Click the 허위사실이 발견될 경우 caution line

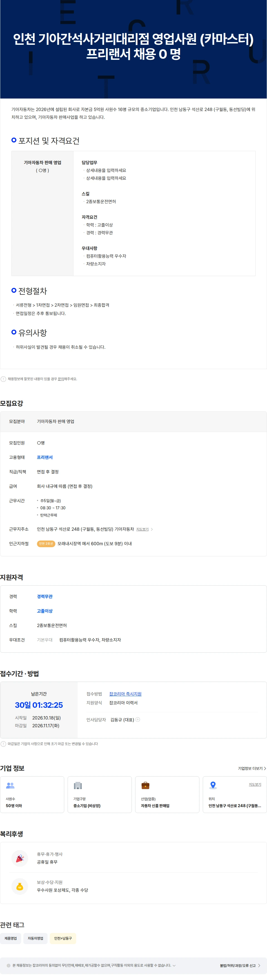(x=60, y=347)
